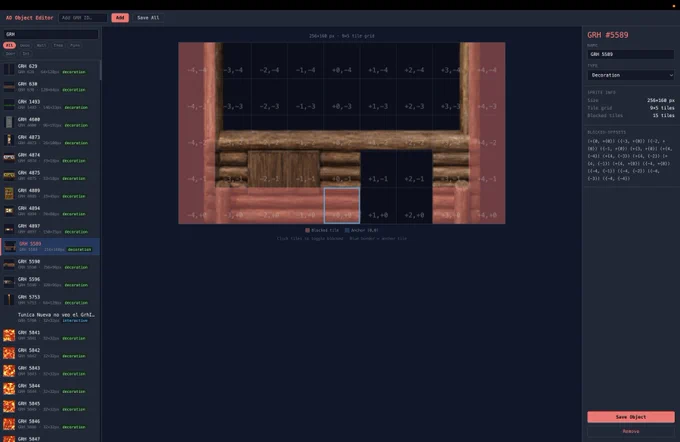Toggle blocked state of tile +1,-1
Screen dimensions: 680x442
pyautogui.click(x=378, y=169)
